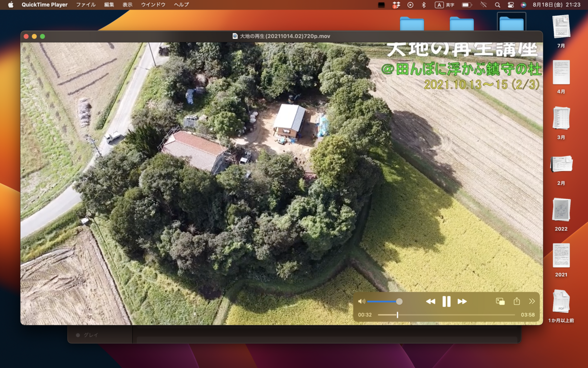Open Spotlight search
Viewport: 588px width, 368px height.
click(497, 4)
